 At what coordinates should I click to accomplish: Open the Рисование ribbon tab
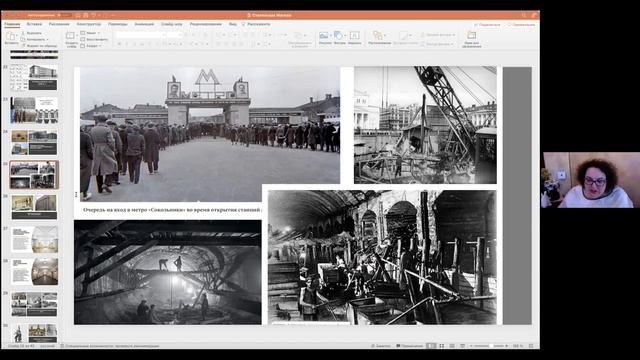(x=59, y=24)
